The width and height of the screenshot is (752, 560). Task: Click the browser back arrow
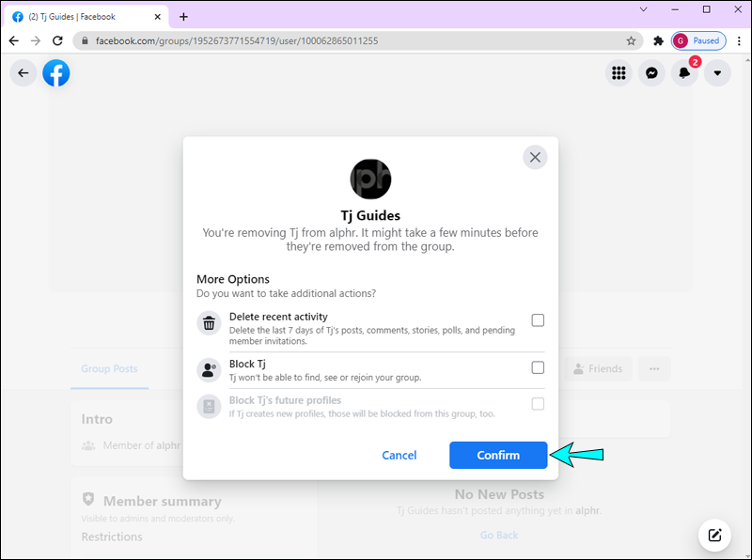click(14, 40)
